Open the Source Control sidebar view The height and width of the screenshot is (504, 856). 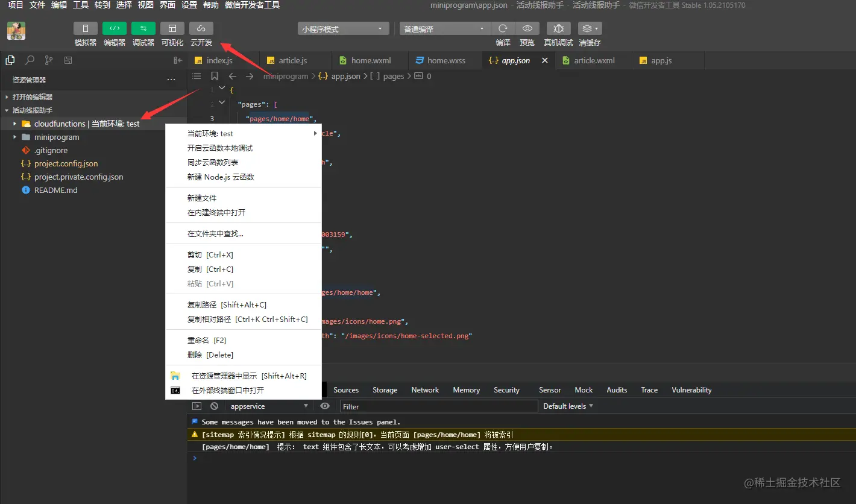pos(49,60)
